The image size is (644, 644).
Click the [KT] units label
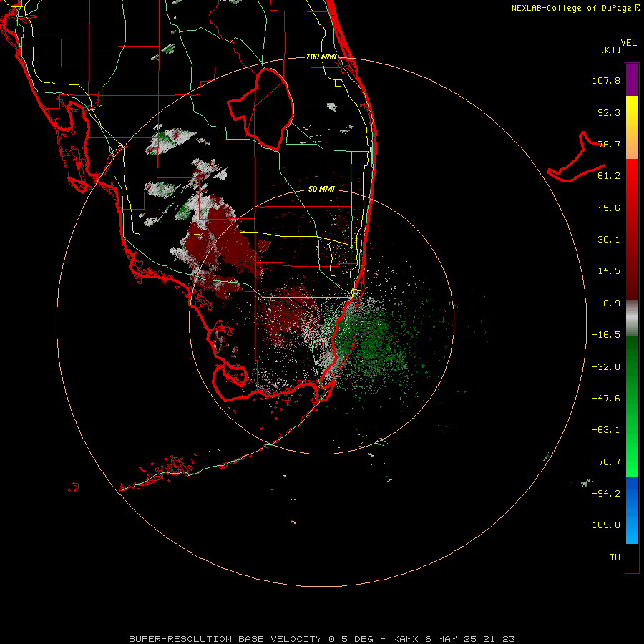tap(611, 49)
